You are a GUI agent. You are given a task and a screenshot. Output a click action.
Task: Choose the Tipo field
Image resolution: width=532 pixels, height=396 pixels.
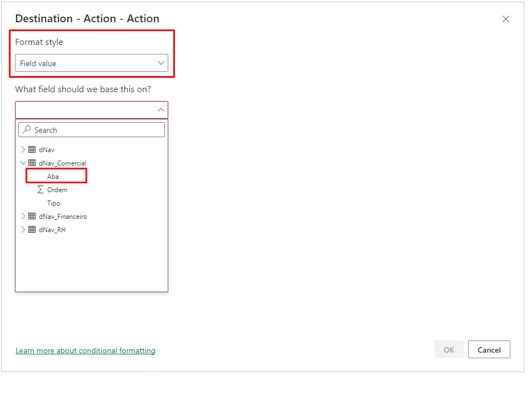[53, 203]
